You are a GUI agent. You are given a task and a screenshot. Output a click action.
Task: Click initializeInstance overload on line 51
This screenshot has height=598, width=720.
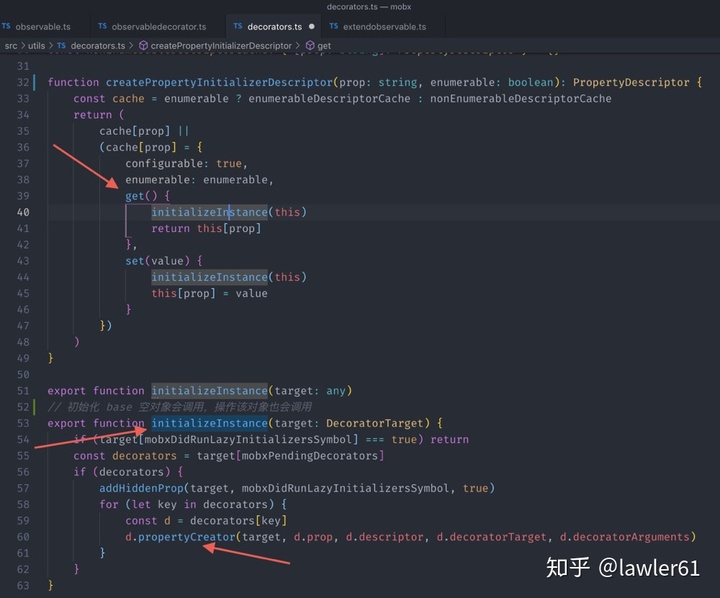pos(209,391)
